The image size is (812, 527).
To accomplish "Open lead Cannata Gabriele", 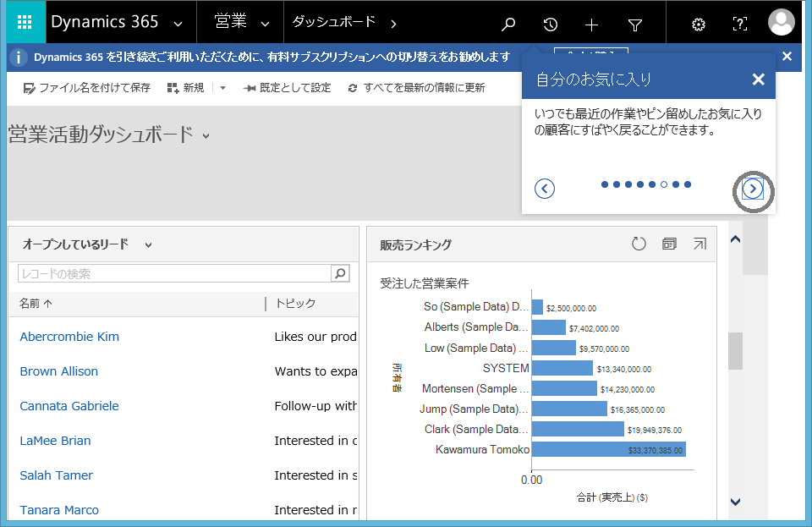I will click(69, 406).
